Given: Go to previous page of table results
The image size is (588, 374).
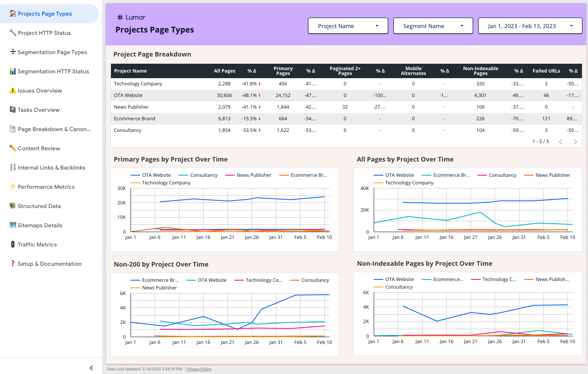Looking at the screenshot, I should tap(561, 142).
